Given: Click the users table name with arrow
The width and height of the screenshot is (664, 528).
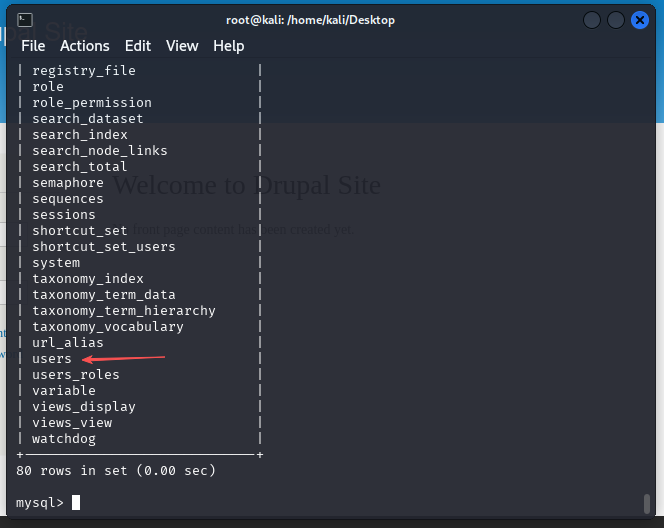Looking at the screenshot, I should click(52, 359).
